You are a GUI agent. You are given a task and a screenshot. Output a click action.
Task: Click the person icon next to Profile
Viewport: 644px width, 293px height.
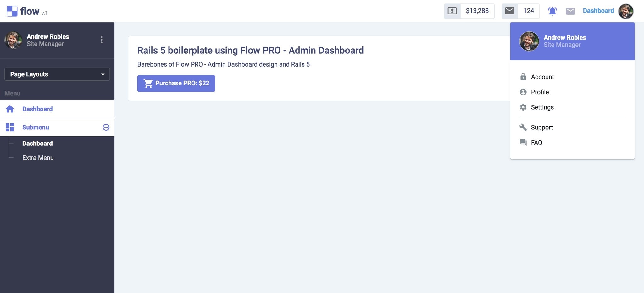523,92
